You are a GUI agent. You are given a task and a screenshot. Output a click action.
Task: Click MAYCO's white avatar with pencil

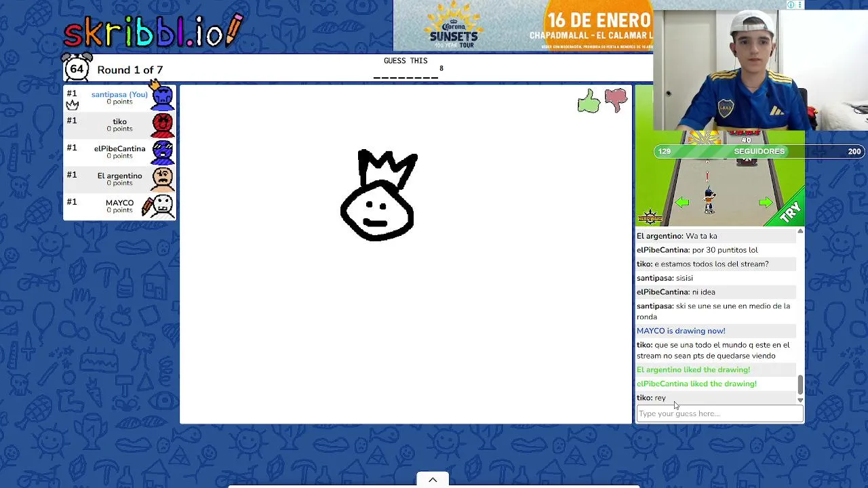160,206
